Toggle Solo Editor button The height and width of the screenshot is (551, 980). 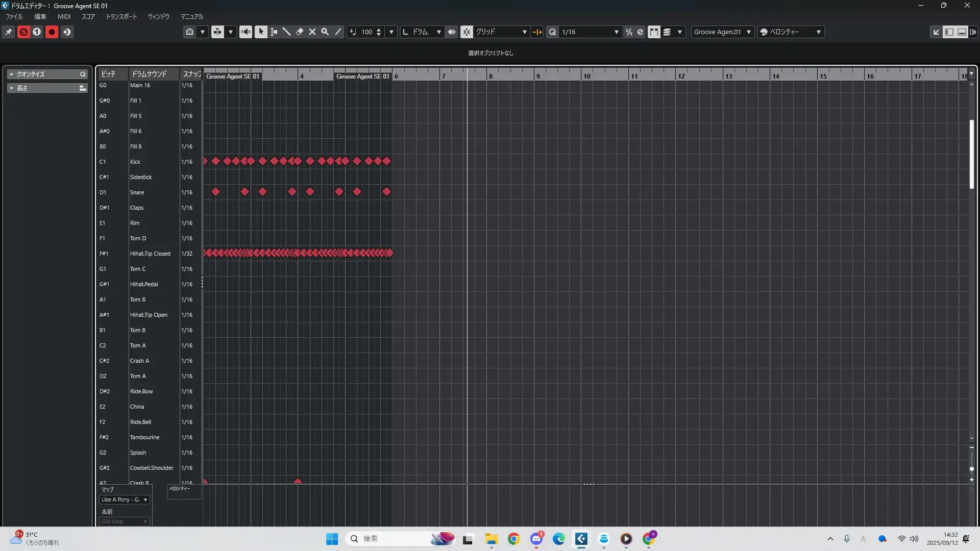click(23, 32)
